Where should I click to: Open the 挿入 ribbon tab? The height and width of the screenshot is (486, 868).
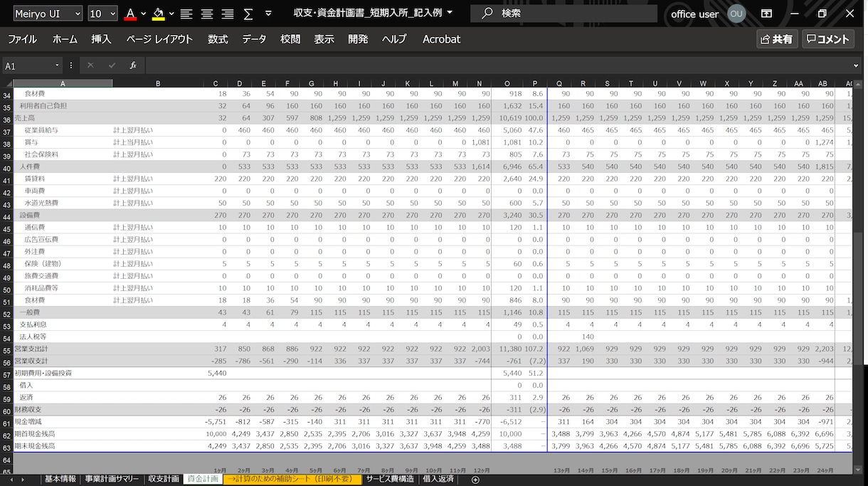pos(102,39)
